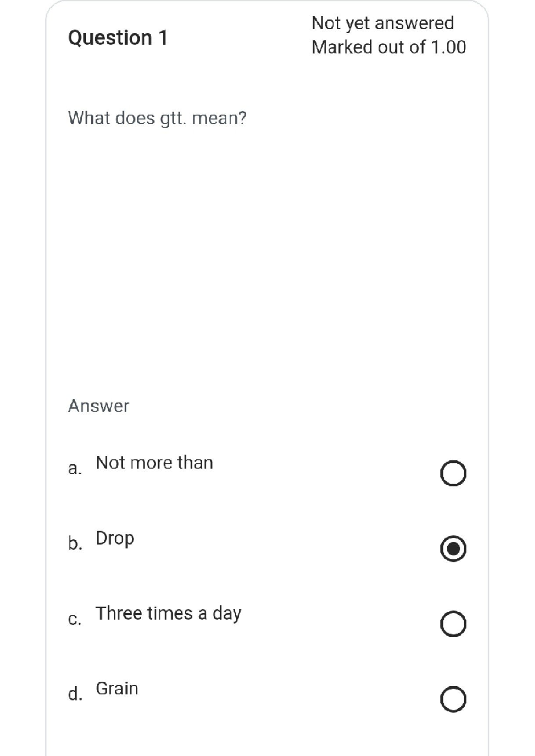Click the 'Grain' option label

117,689
